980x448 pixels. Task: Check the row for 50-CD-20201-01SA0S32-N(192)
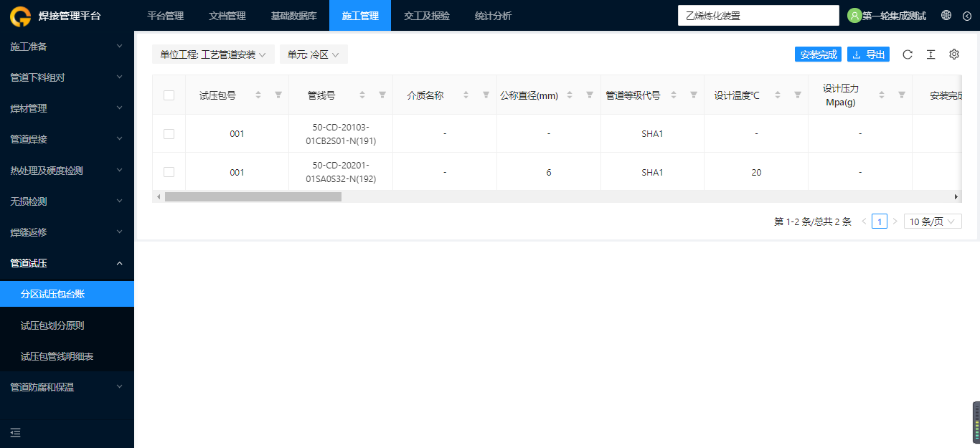coord(169,172)
